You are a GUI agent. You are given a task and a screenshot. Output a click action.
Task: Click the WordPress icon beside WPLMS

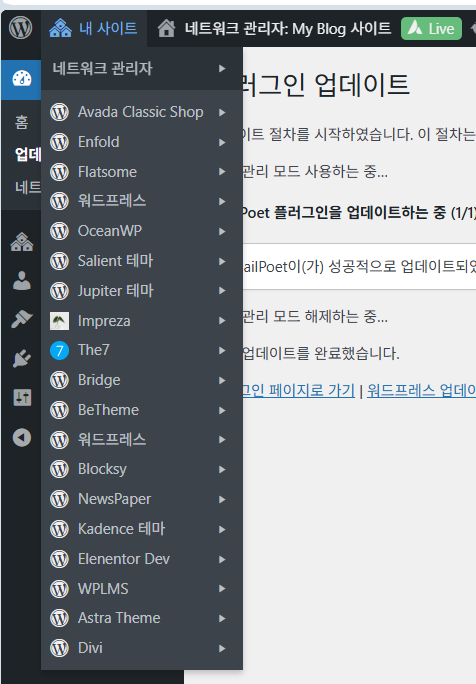tap(59, 589)
